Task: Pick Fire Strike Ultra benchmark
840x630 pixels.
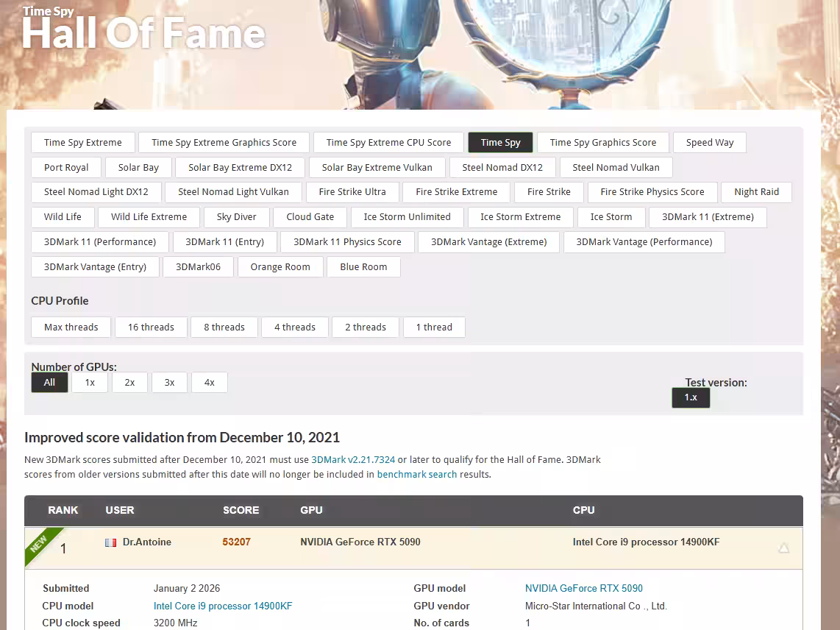Action: [352, 192]
